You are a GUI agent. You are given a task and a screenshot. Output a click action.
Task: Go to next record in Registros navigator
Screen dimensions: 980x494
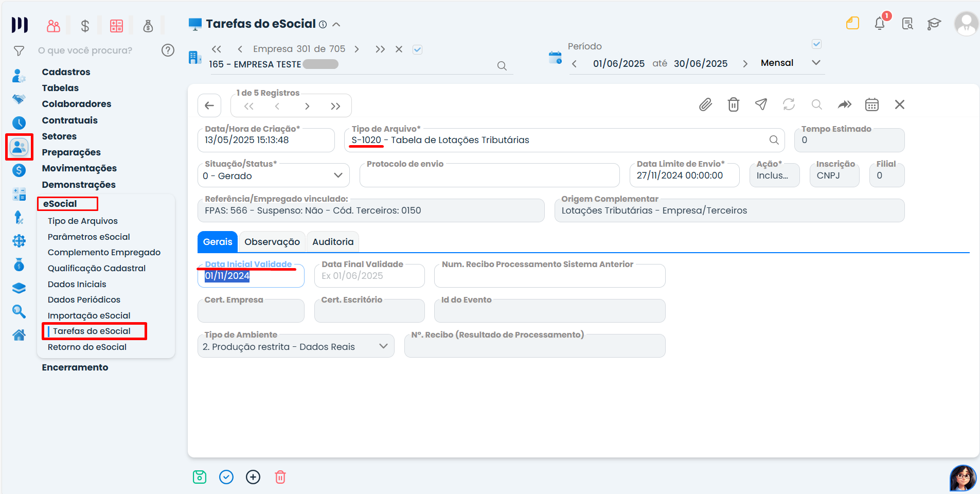307,107
